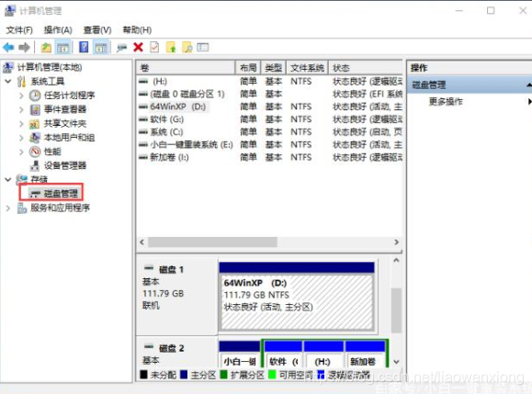532x394 pixels.
Task: Expand the 共享文件夹 node chevron
Action: pos(21,124)
